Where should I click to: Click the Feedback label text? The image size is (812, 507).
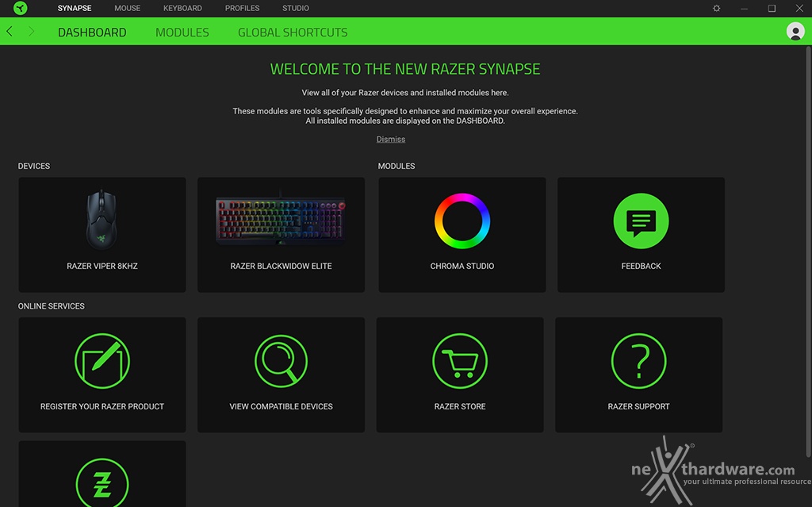[x=641, y=266]
